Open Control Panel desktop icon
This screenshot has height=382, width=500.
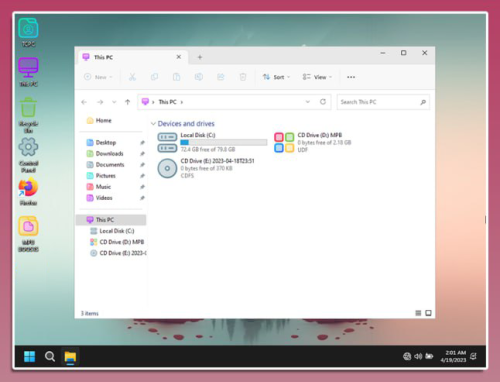[x=28, y=155]
